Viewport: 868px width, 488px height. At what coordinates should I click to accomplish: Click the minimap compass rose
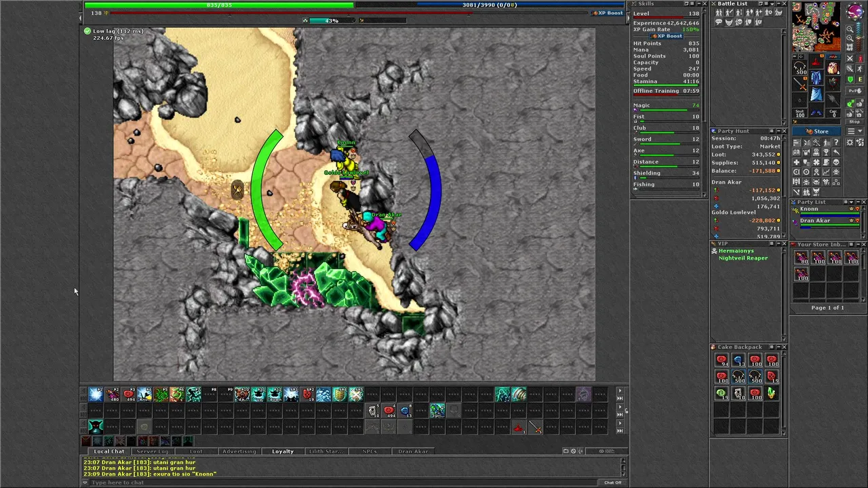855,11
